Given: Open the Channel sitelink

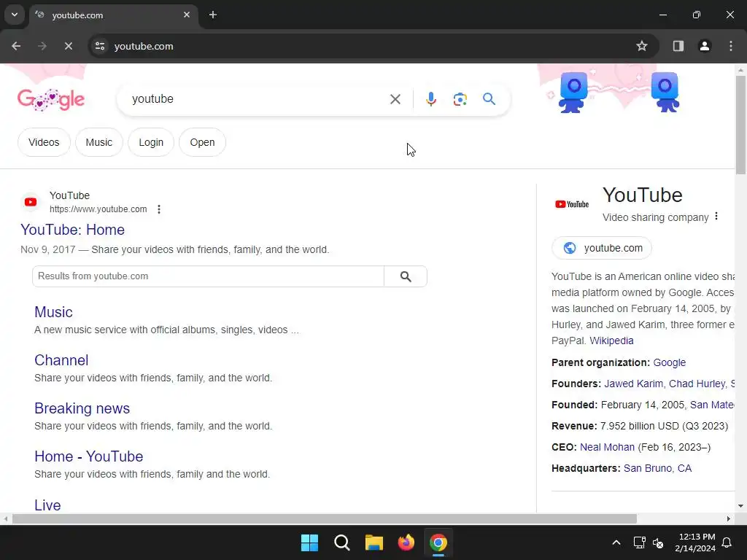Looking at the screenshot, I should pos(61,360).
